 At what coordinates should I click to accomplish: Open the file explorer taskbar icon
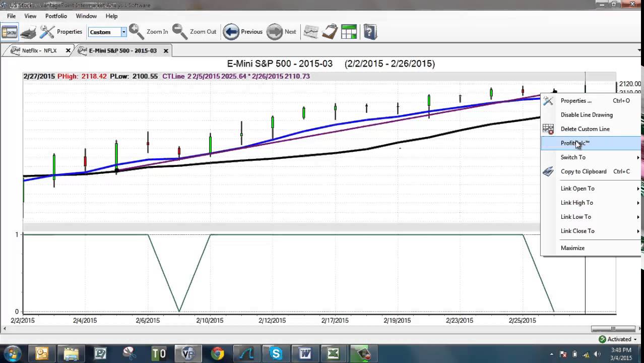(x=71, y=353)
